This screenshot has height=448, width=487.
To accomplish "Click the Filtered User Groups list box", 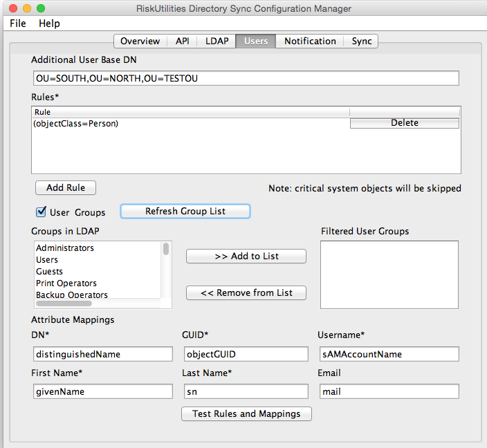I will [x=389, y=274].
